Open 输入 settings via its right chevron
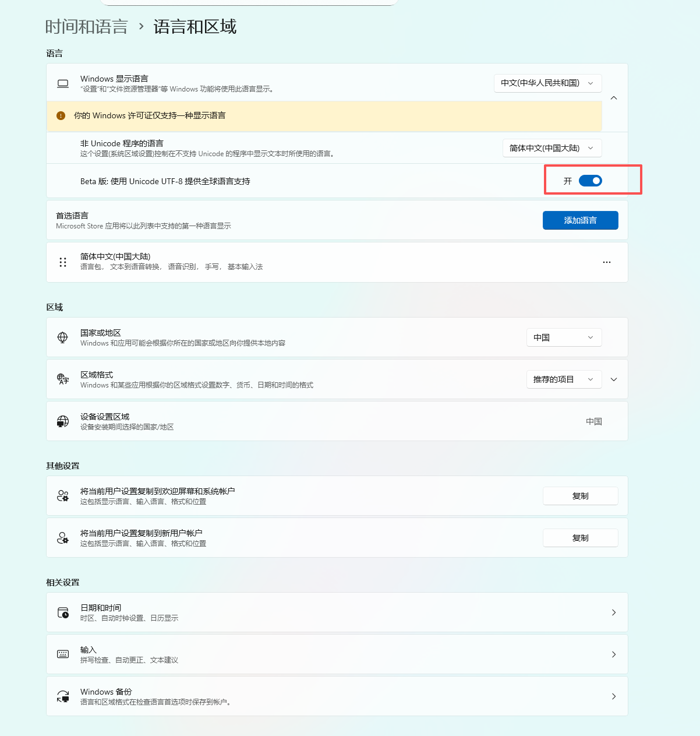Viewport: 700px width, 736px height. click(614, 654)
